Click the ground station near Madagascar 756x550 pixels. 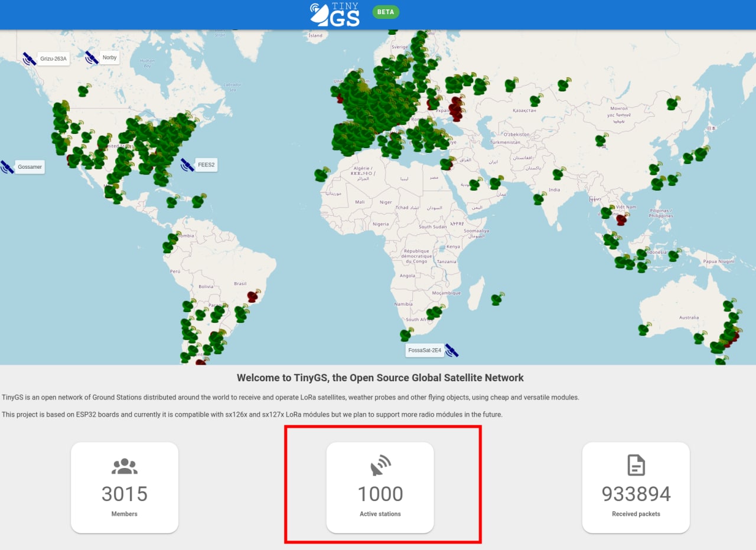497,299
